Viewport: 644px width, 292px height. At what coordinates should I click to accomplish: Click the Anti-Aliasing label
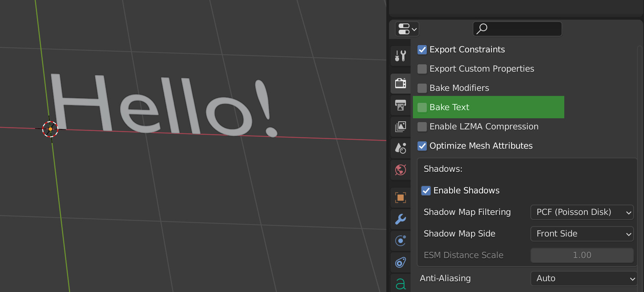pos(445,279)
